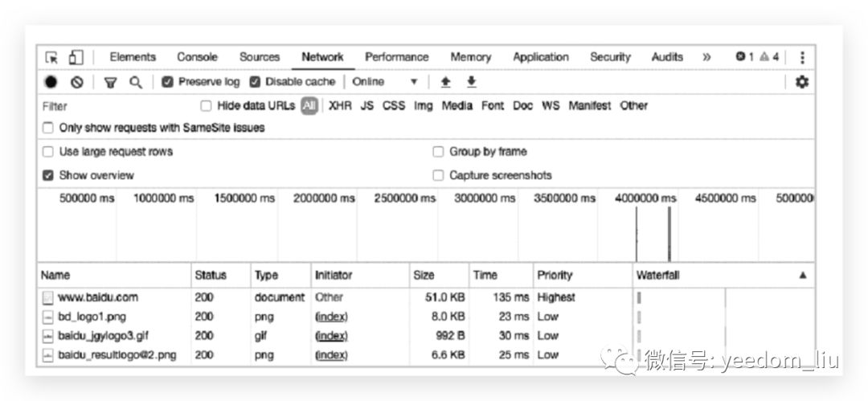Clear the network log
This screenshot has height=401, width=868.
pyautogui.click(x=76, y=82)
